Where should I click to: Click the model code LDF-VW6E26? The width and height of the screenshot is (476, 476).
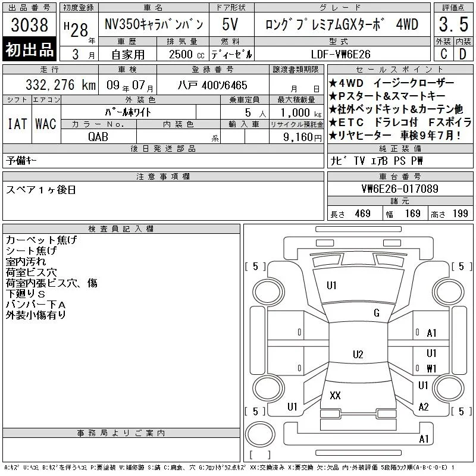click(x=340, y=54)
